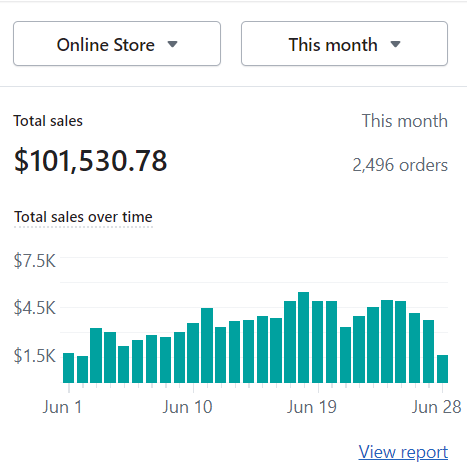The image size is (467, 466).
Task: Click the Jun 19 axis label
Action: point(312,407)
